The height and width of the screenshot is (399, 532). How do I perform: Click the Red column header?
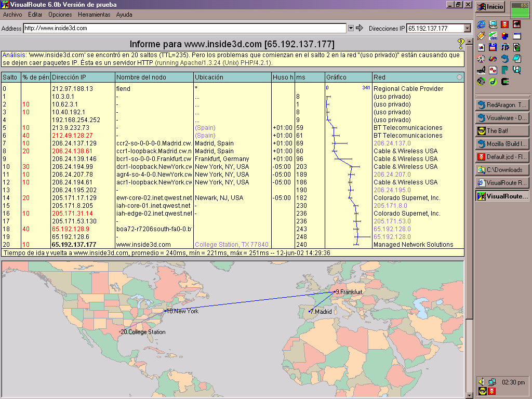418,77
